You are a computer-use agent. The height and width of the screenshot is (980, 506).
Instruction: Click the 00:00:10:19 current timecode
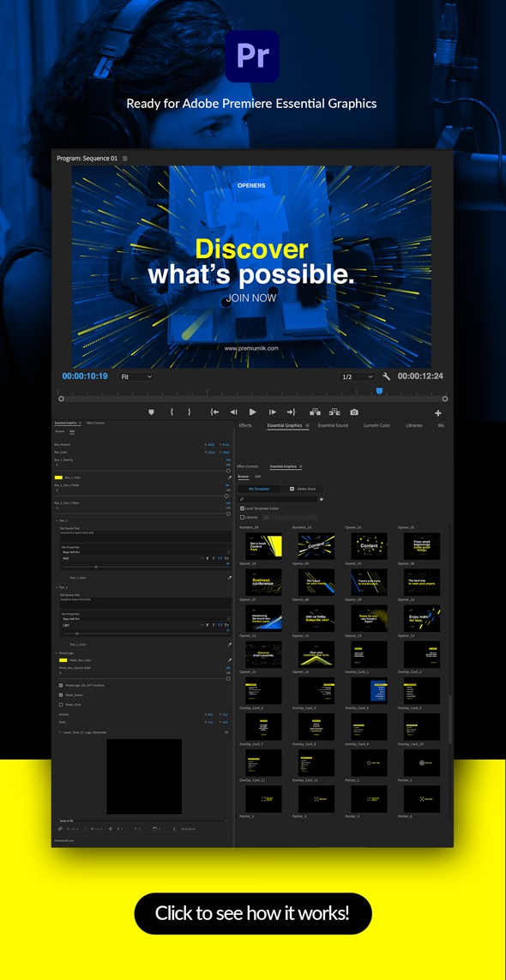[84, 376]
